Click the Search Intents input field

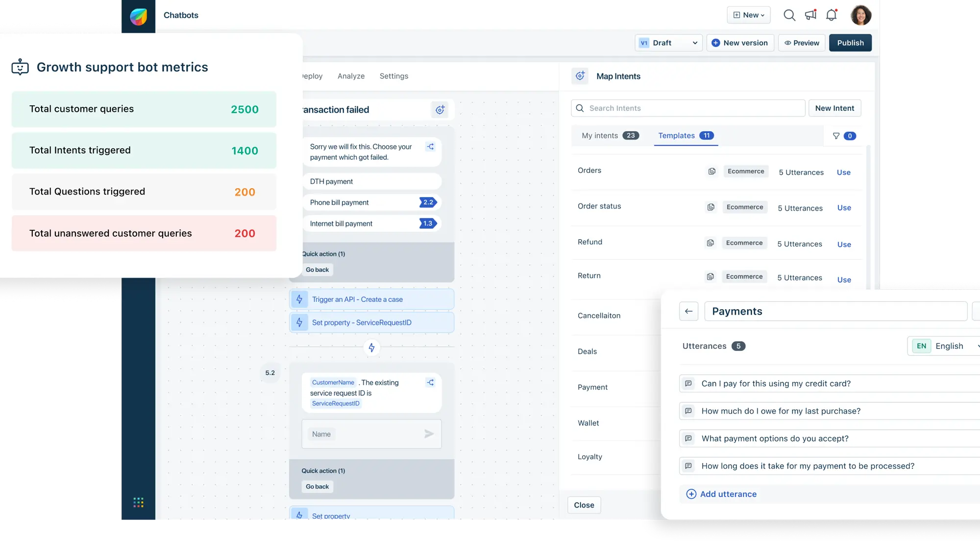click(x=688, y=108)
